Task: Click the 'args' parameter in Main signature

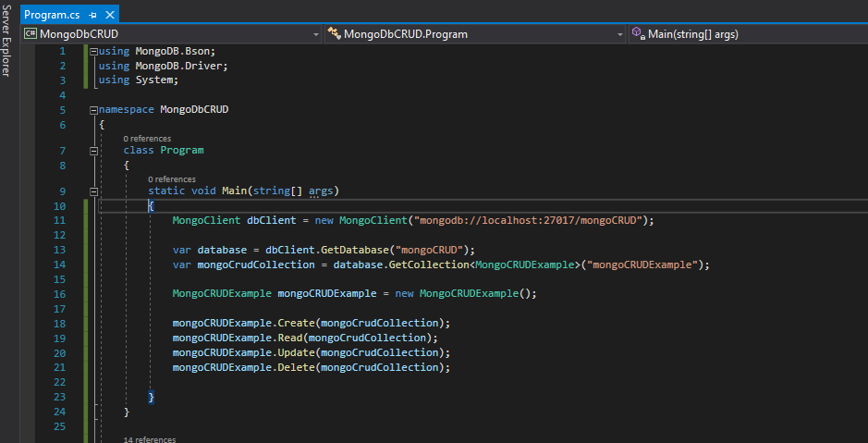Action: (x=321, y=191)
